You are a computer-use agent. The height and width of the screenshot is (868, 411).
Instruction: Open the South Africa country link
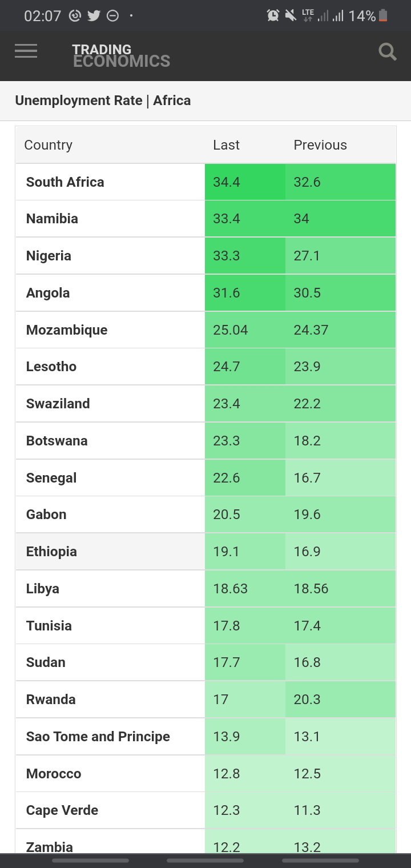point(65,182)
